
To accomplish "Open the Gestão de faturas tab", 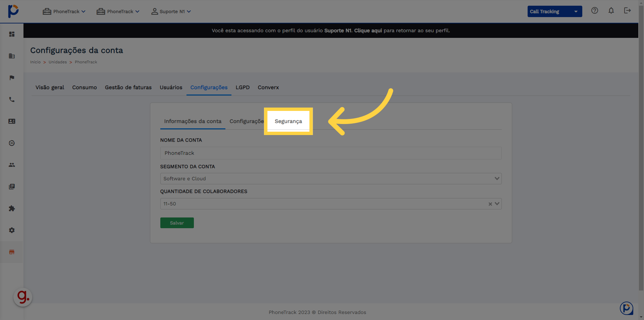I will click(128, 87).
